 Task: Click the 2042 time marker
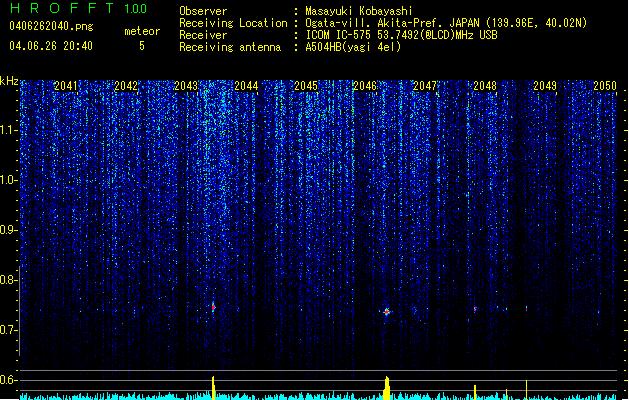pyautogui.click(x=126, y=86)
